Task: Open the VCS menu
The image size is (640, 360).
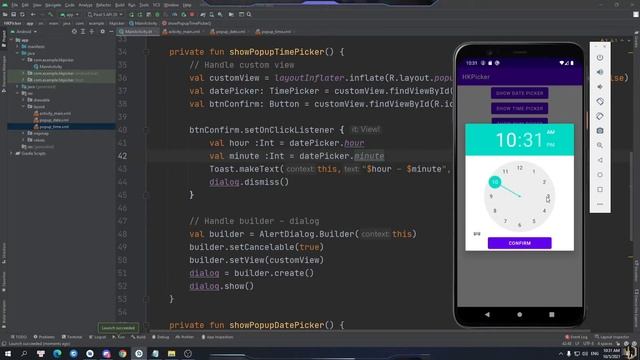Action: point(157,5)
